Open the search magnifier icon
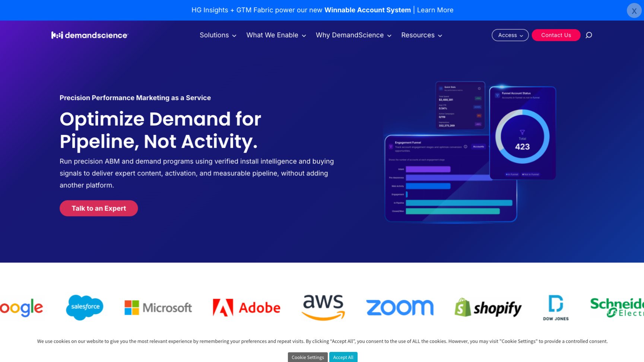Screen dimensions: 644x362 (x=589, y=35)
